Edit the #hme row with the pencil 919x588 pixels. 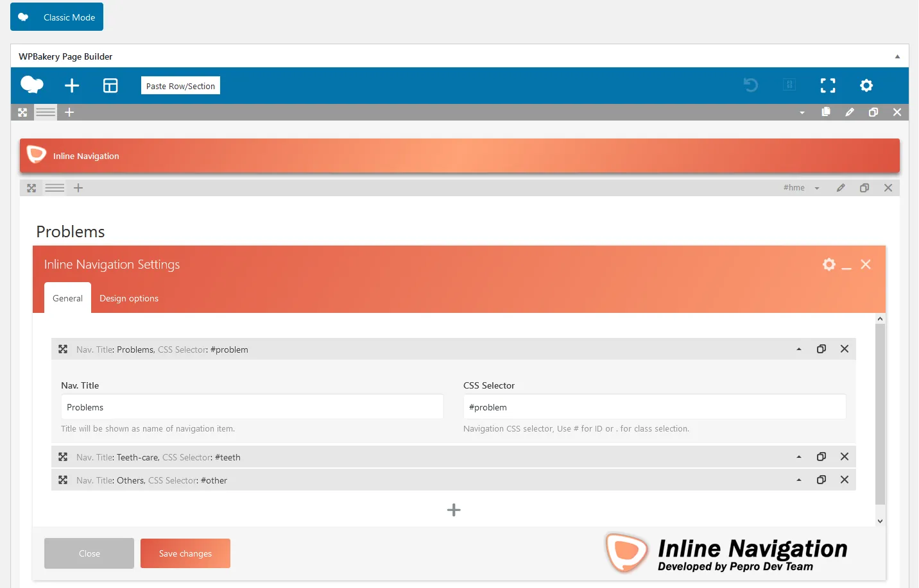841,188
